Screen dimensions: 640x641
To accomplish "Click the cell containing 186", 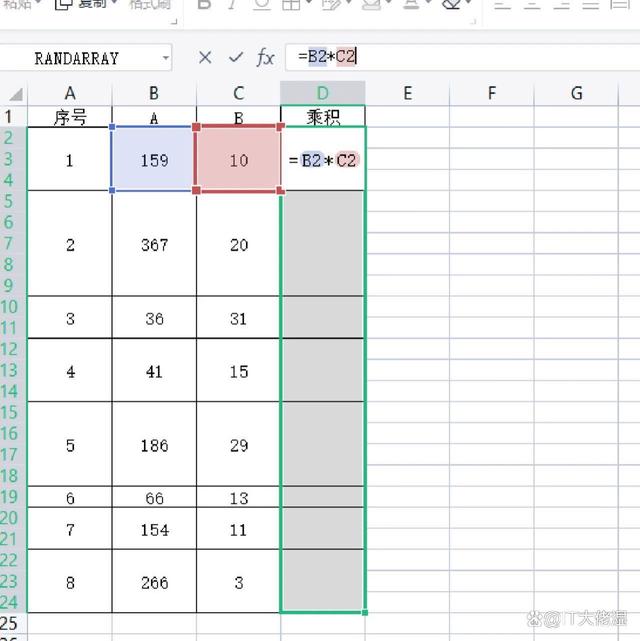I will 154,444.
